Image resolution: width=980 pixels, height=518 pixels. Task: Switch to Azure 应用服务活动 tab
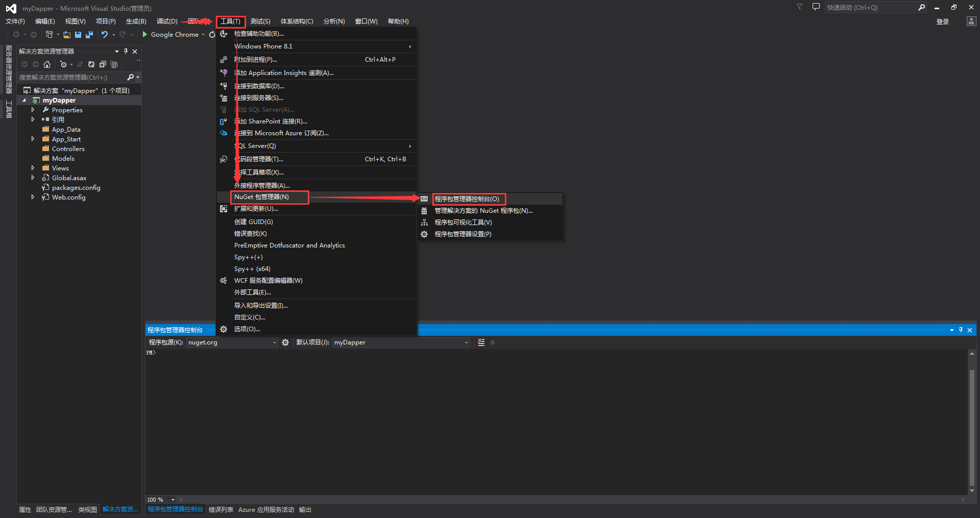(x=266, y=510)
